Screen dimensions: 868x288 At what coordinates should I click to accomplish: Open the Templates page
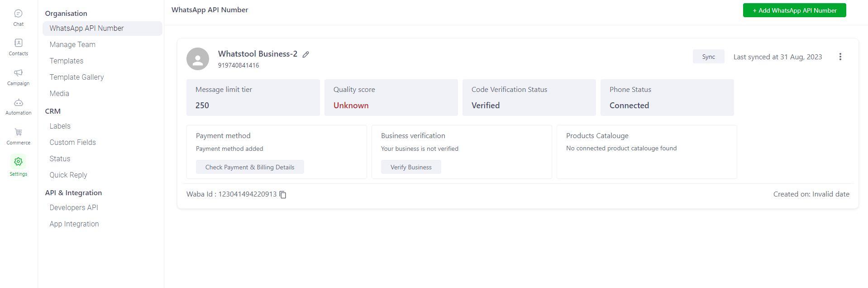pyautogui.click(x=67, y=61)
